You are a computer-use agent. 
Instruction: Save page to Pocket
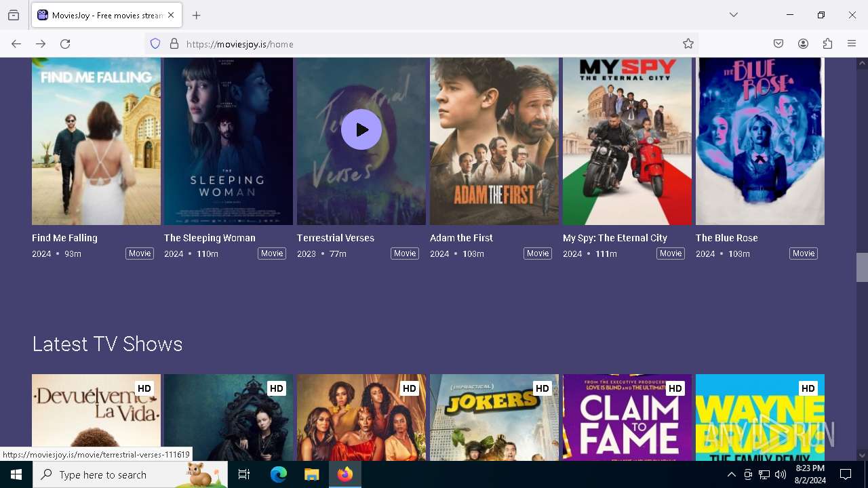click(x=778, y=44)
